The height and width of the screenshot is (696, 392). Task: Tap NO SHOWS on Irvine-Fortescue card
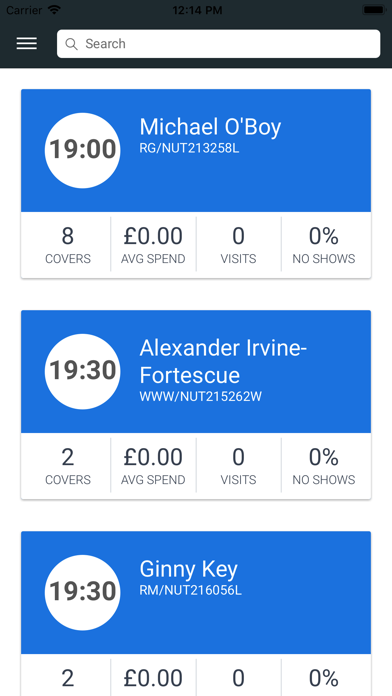click(x=324, y=466)
